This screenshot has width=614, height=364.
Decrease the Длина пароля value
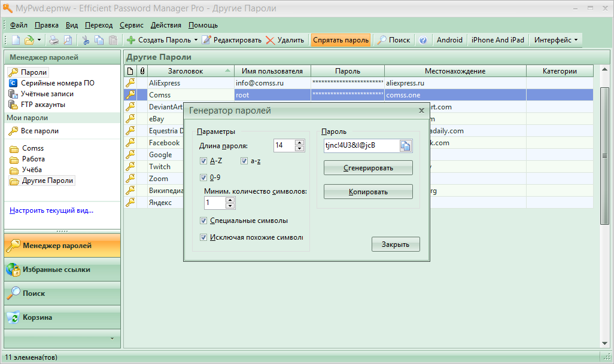pyautogui.click(x=300, y=149)
